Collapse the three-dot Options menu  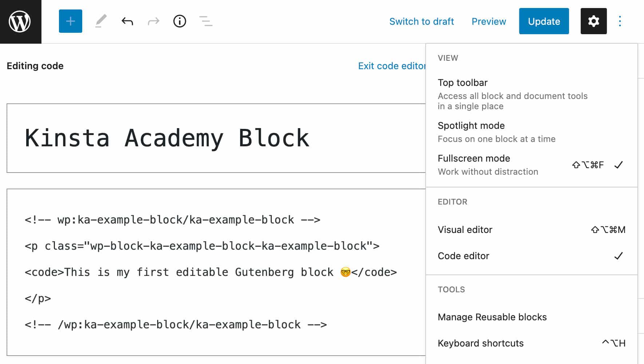620,21
